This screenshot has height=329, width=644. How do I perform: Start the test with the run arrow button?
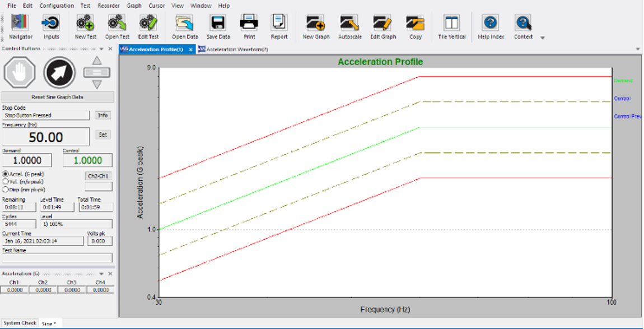(x=59, y=73)
